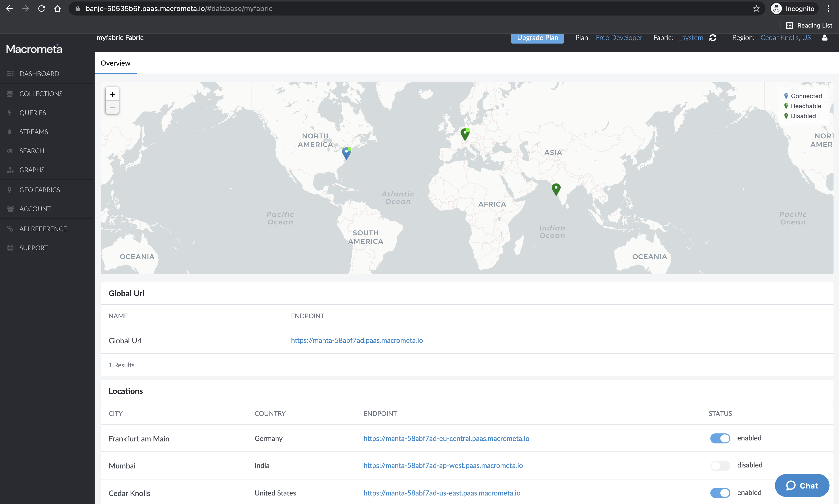Open the Streams droplet icon
The image size is (839, 504).
coord(10,132)
